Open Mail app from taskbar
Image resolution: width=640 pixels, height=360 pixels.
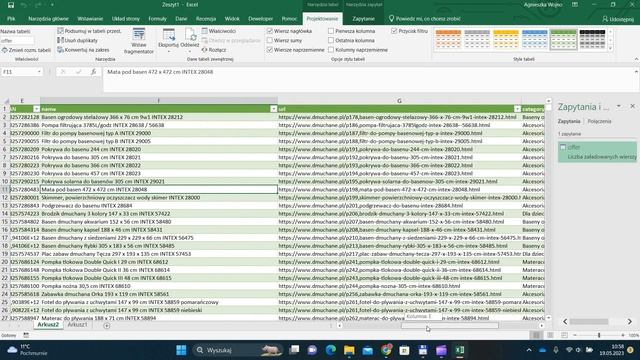tap(367, 350)
